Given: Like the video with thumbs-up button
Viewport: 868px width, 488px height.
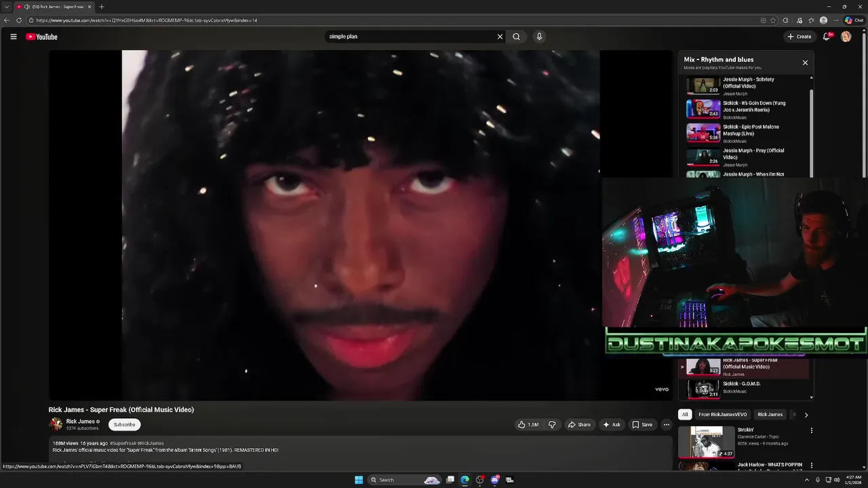Looking at the screenshot, I should coord(528,425).
